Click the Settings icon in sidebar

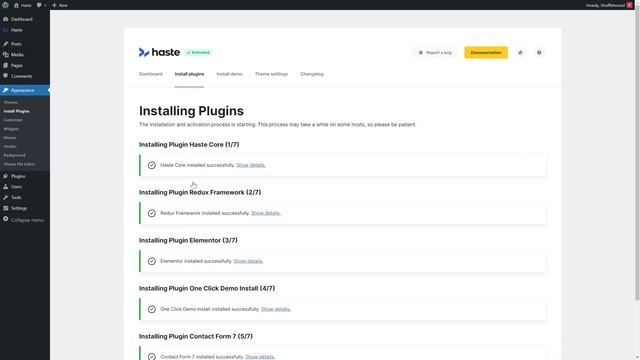tap(6, 208)
